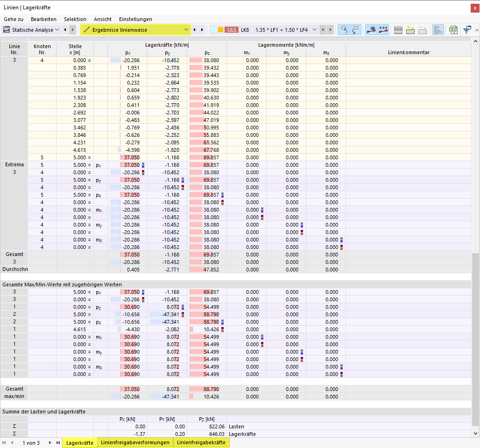Open the Gehe zu menu

pos(14,19)
